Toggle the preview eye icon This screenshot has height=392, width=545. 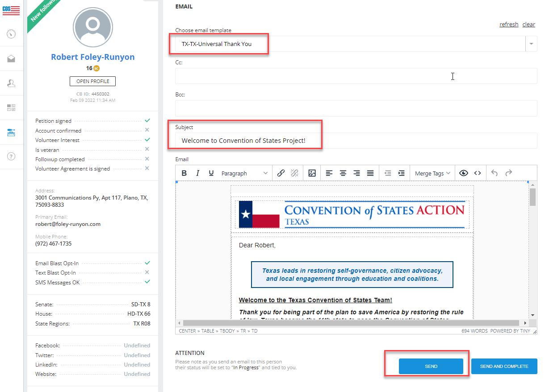[463, 173]
